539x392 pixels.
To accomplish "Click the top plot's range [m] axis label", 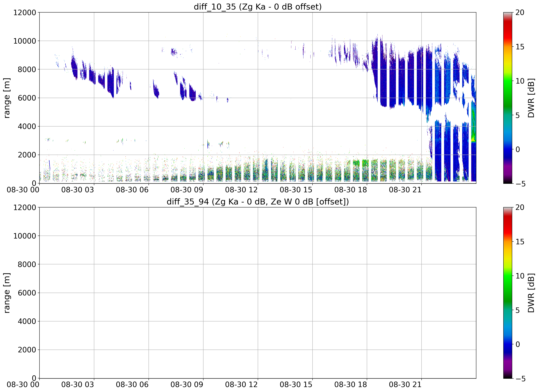I will pyautogui.click(x=7, y=98).
